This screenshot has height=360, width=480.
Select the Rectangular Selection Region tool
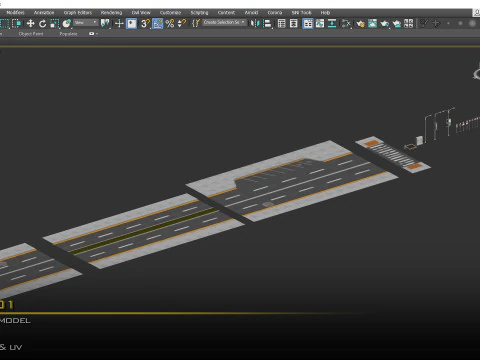(5, 23)
